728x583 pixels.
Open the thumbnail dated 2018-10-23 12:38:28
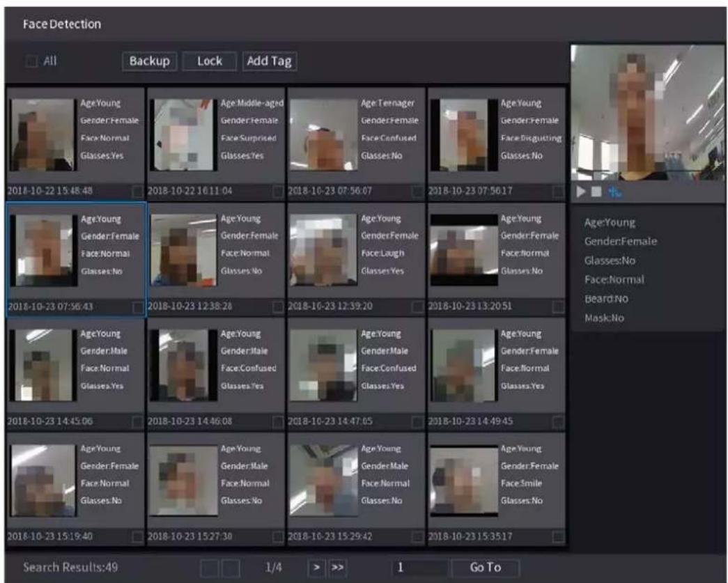183,250
